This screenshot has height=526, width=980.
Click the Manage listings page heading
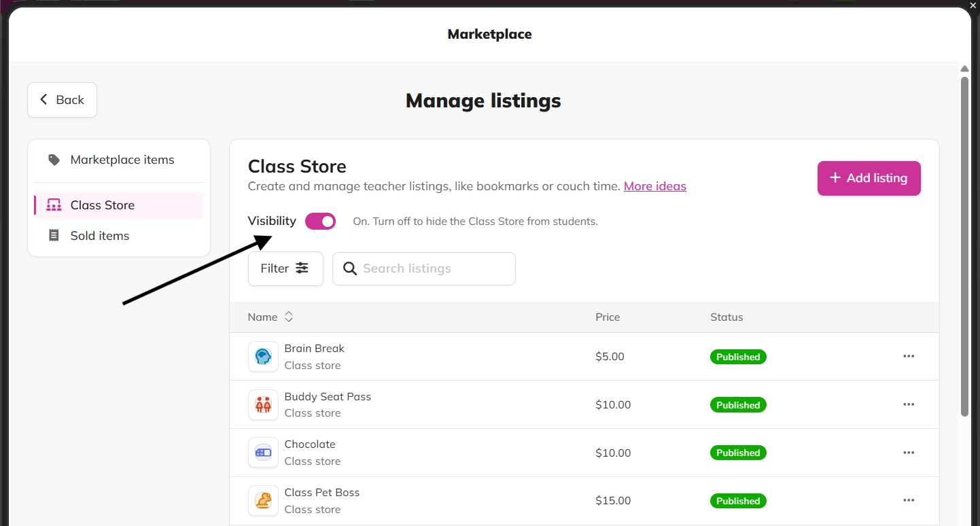(483, 101)
